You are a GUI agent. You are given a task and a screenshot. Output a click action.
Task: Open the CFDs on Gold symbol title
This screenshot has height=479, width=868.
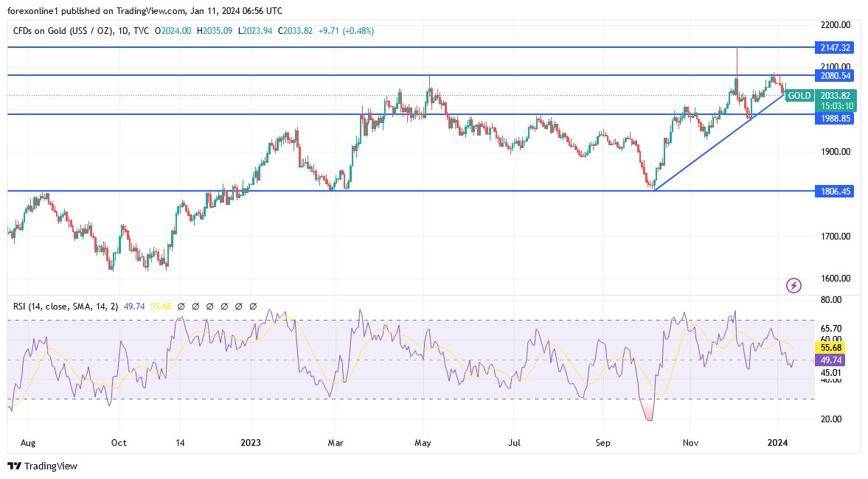point(81,31)
